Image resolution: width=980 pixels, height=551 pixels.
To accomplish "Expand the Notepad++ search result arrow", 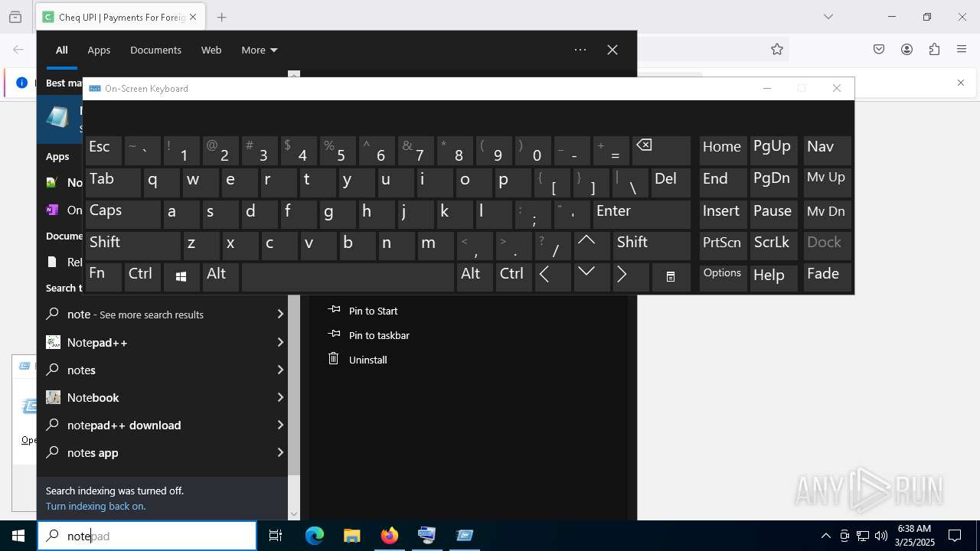I will tap(280, 342).
